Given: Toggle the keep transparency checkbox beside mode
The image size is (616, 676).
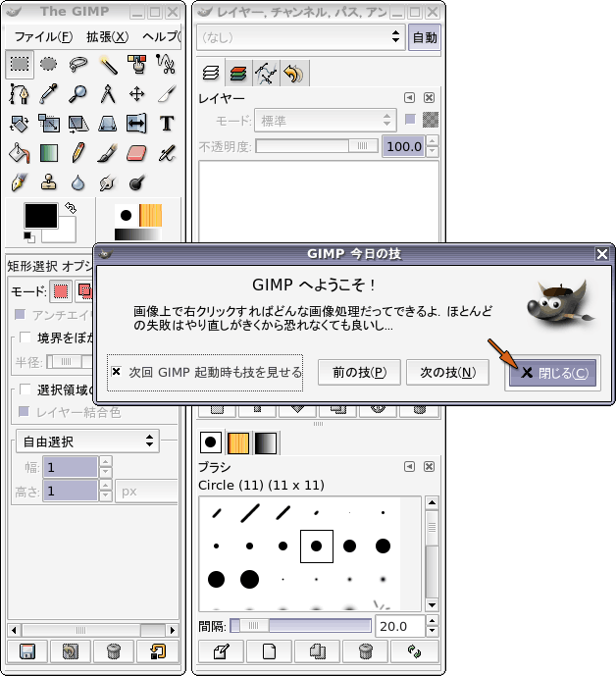Looking at the screenshot, I should pos(410,120).
